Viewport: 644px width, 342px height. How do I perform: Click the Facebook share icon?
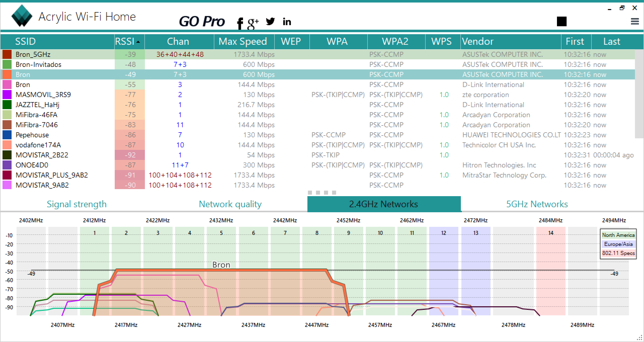coord(240,23)
